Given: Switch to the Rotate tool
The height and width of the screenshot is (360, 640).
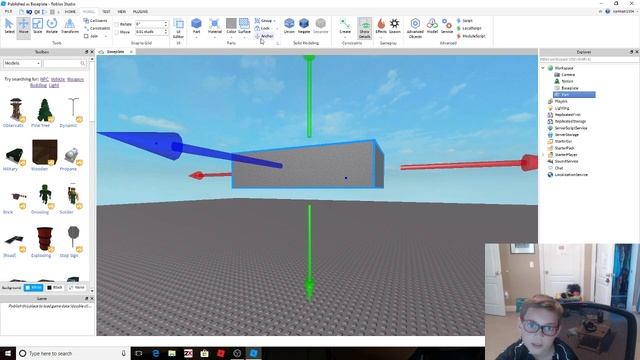Looking at the screenshot, I should tap(52, 27).
